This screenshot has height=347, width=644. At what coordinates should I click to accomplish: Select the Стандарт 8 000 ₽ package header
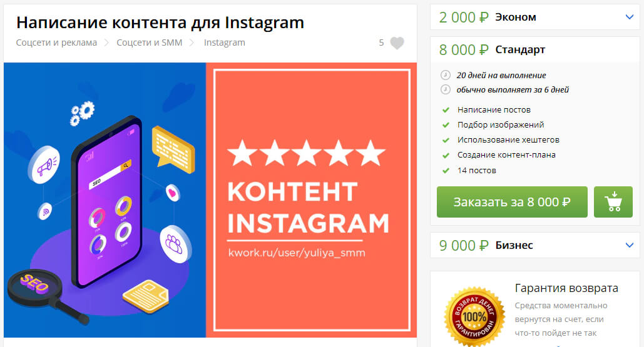pyautogui.click(x=534, y=49)
